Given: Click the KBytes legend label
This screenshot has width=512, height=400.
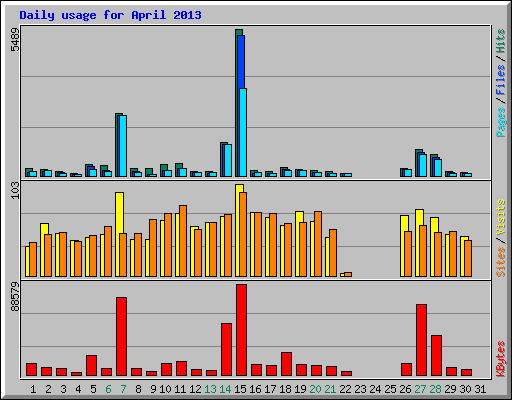Looking at the screenshot, I should coord(501,359).
